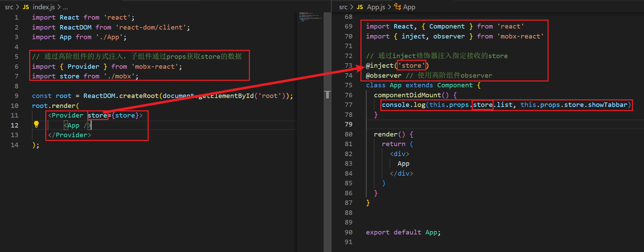Open the src breadcrumb above index.js

tap(9, 7)
